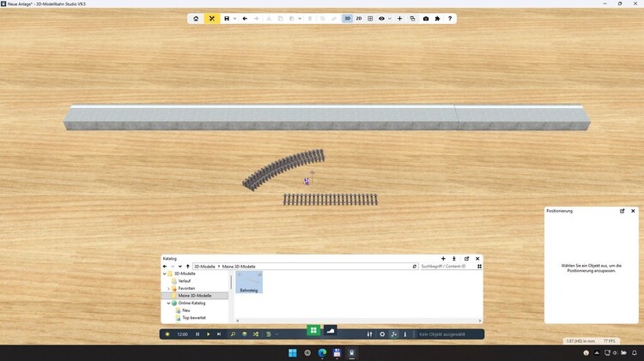Switch to 3D view mode
This screenshot has width=644, height=361.
(x=348, y=19)
